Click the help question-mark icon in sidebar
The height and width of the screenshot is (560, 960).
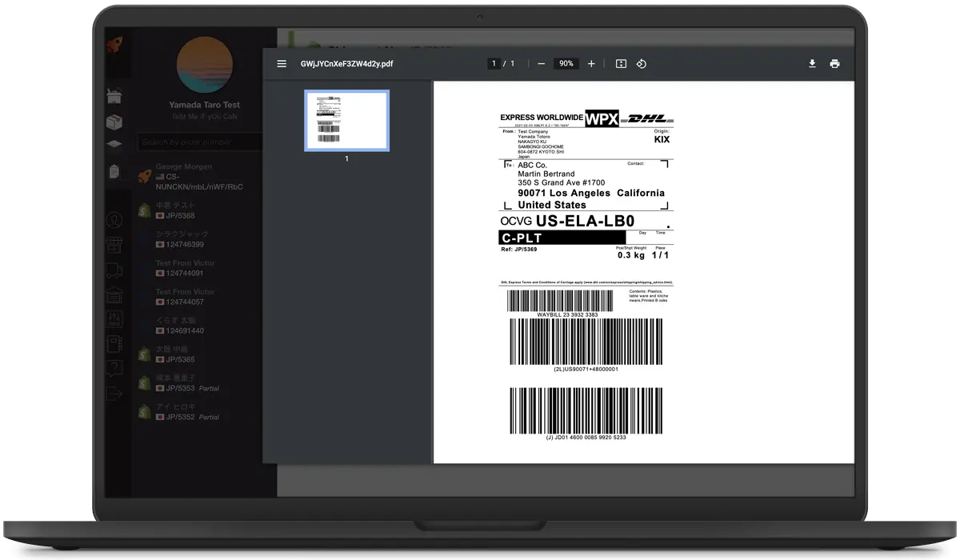click(114, 368)
